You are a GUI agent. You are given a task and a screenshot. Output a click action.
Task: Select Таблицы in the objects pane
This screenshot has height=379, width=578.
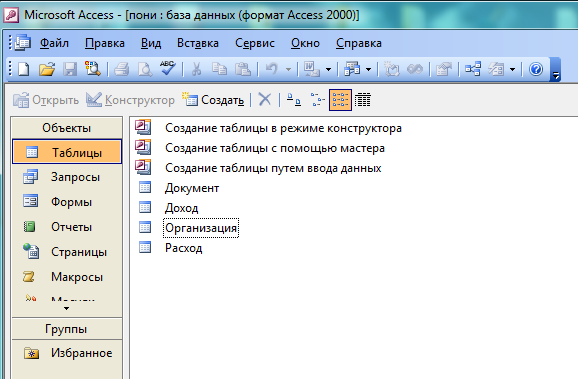67,152
